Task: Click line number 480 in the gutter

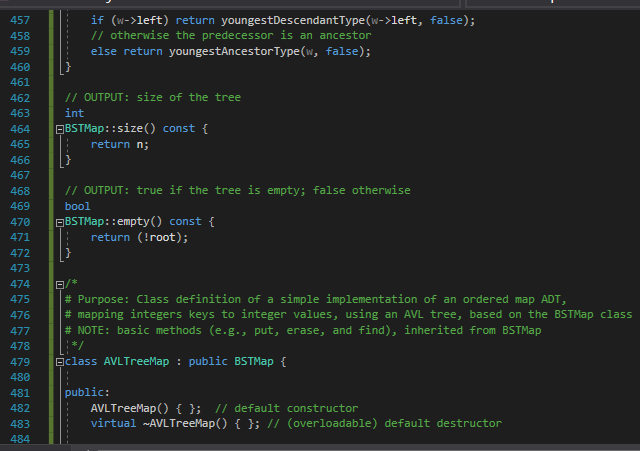Action: click(20, 378)
